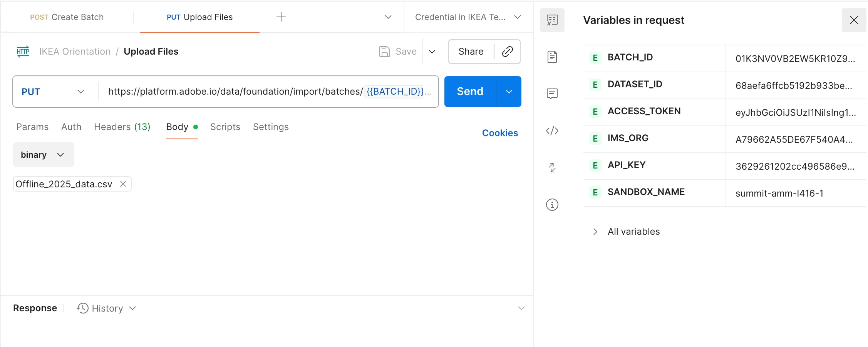Click the {{BATCH_ID}} variable in the URL

395,92
